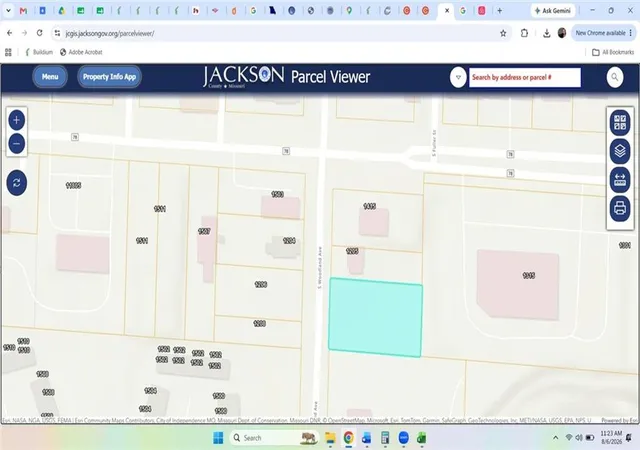Viewport: 640px width, 450px height.
Task: Open the All Bookmarks folder
Action: [x=613, y=52]
